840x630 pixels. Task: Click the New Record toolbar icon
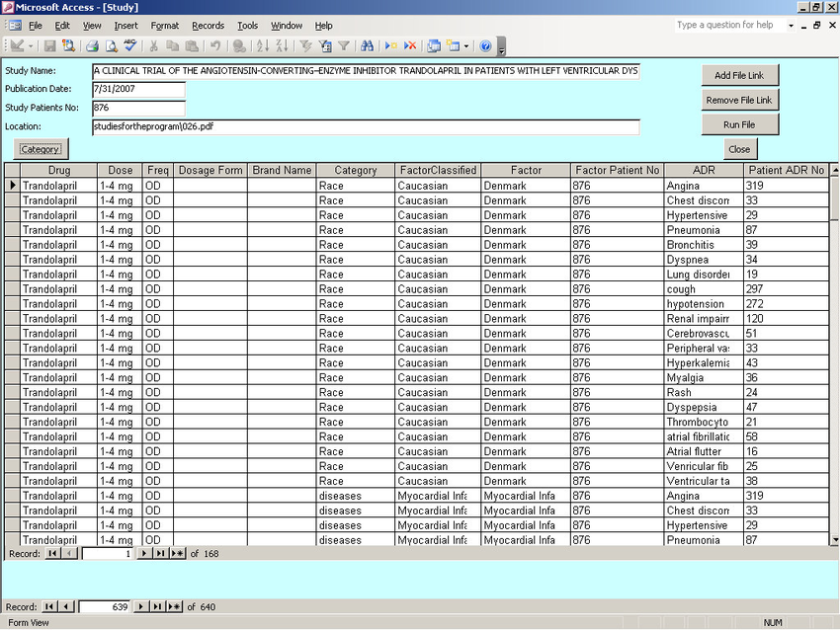click(x=391, y=46)
